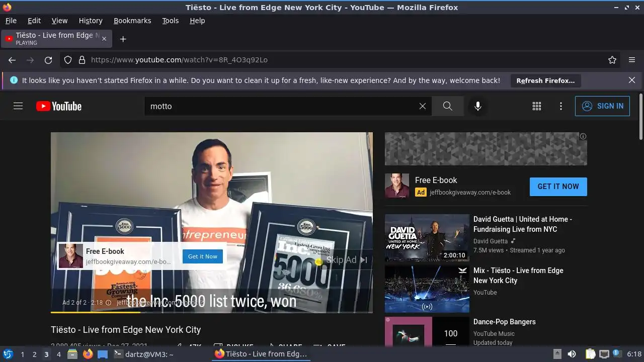
Task: Open David Guetta United at Home title
Action: (x=523, y=224)
